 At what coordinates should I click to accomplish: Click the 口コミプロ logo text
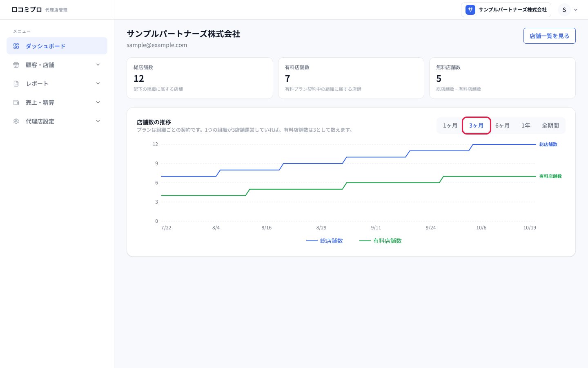(27, 10)
